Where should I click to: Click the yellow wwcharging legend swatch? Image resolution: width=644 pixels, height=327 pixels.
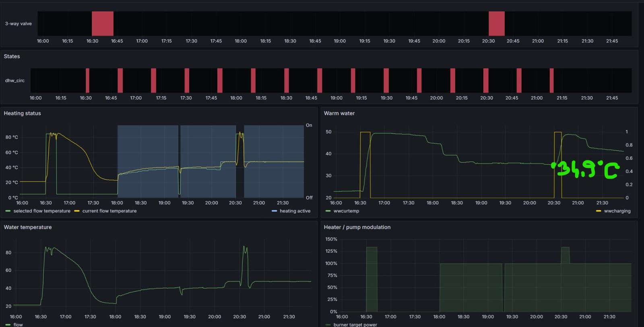[x=599, y=211]
